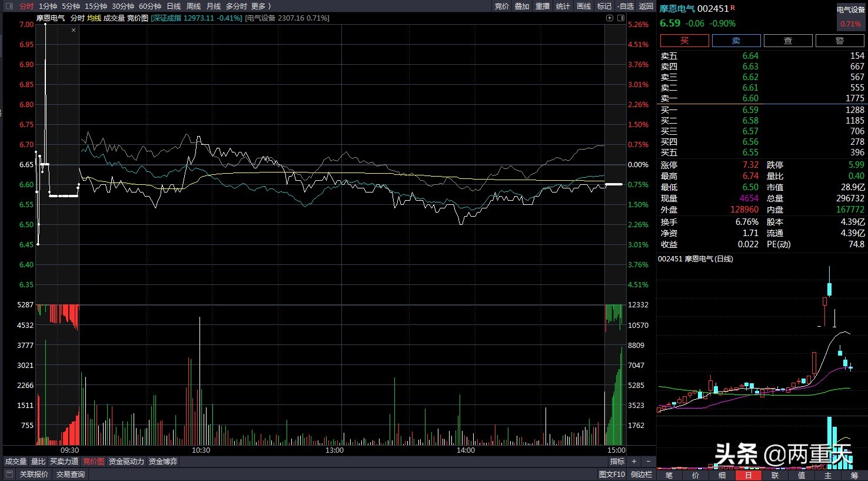Toggle the 竞价图 legend above chart
This screenshot has width=868, height=481.
tap(138, 18)
